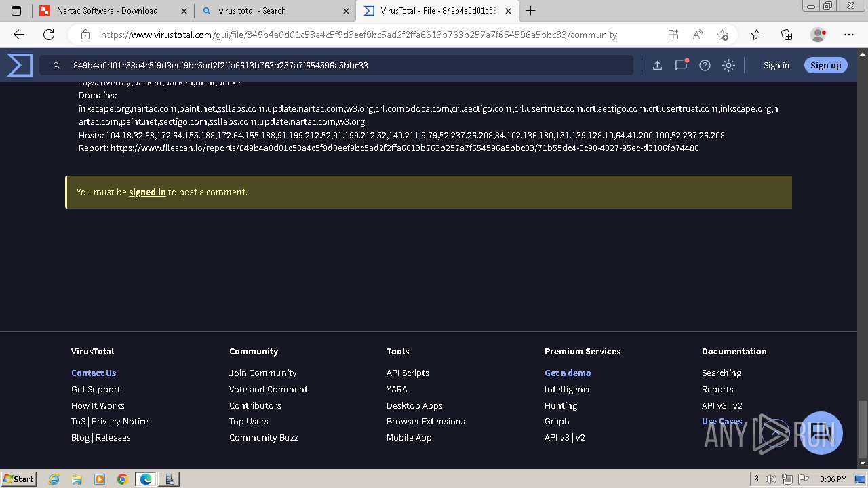
Task: Open the Releases footer link
Action: tap(113, 437)
